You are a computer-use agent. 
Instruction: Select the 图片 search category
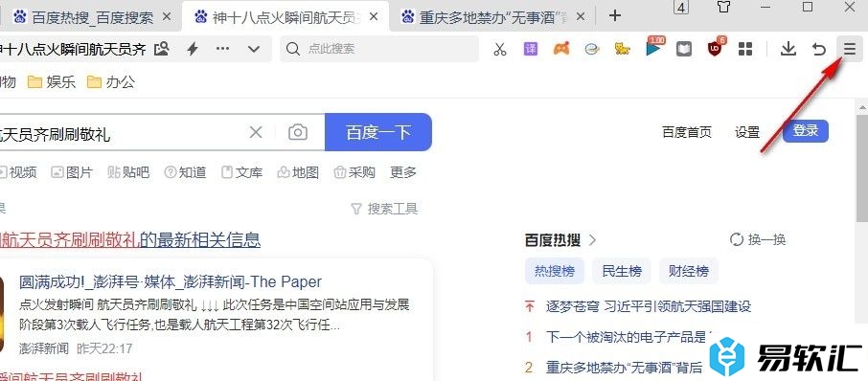click(72, 172)
